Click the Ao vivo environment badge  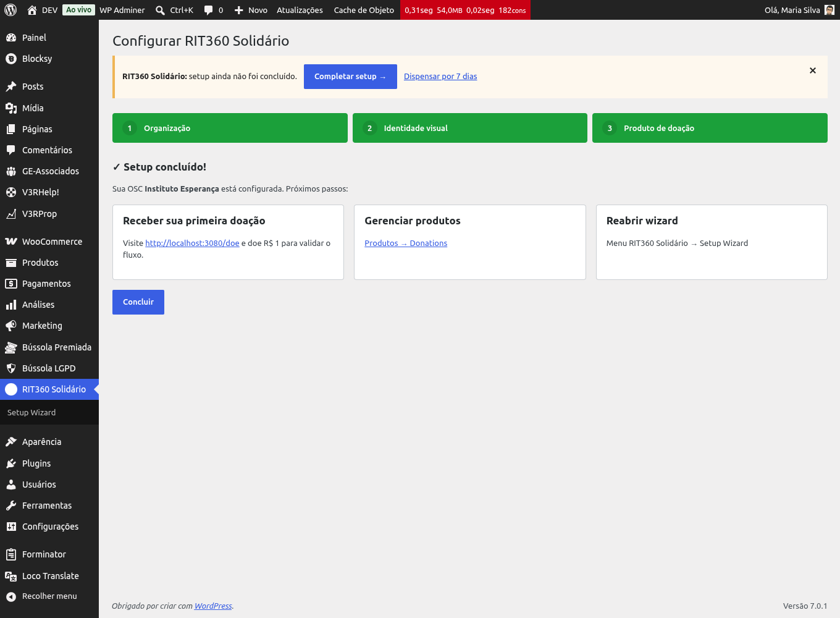[x=79, y=10]
